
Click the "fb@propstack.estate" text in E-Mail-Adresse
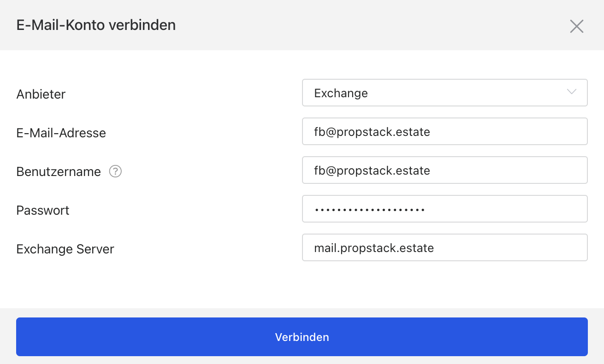(x=372, y=132)
